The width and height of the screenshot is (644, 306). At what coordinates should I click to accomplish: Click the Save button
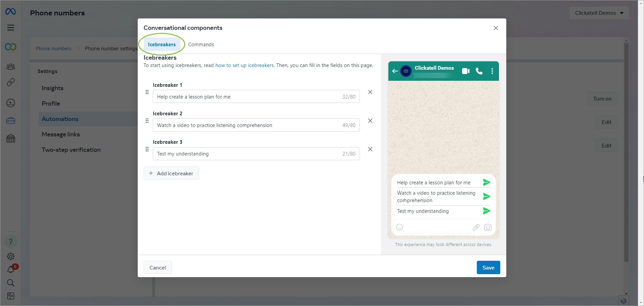pyautogui.click(x=488, y=267)
